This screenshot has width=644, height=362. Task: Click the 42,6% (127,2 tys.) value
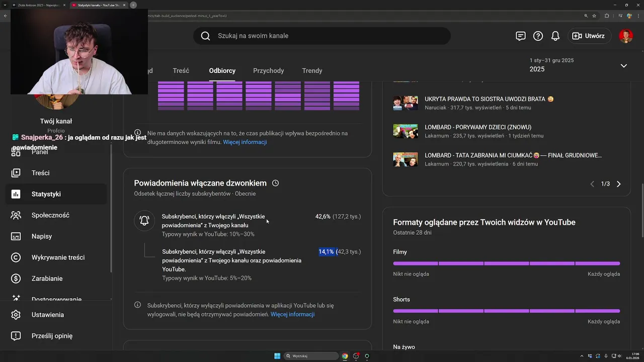pyautogui.click(x=338, y=216)
